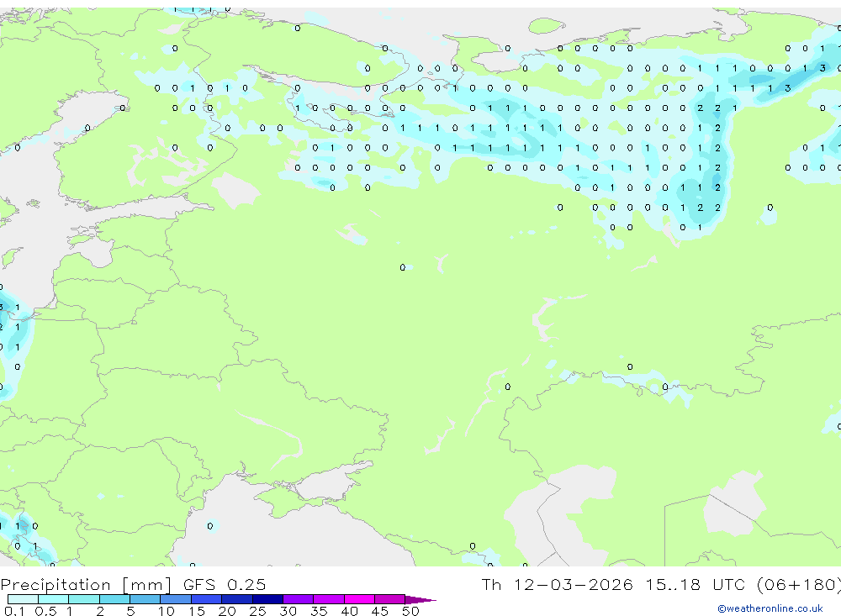Click the 'GFS 0.25' model label

(225, 584)
